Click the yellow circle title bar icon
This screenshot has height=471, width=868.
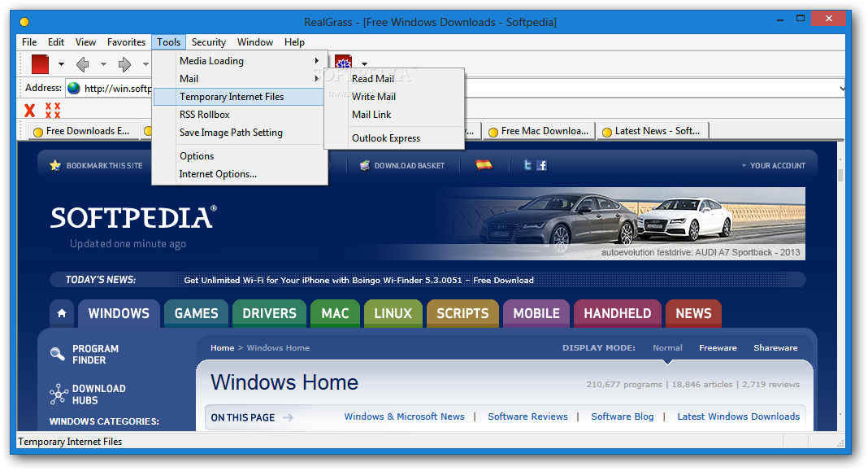24,22
